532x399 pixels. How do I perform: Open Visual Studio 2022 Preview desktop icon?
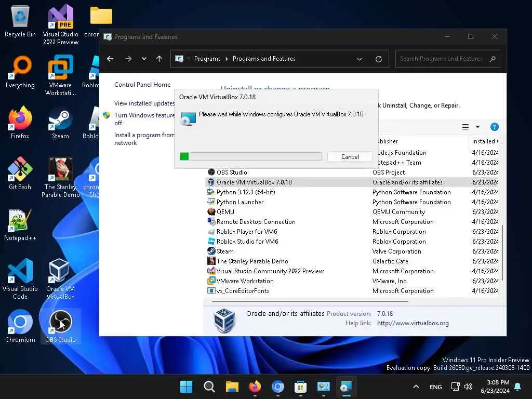[60, 24]
